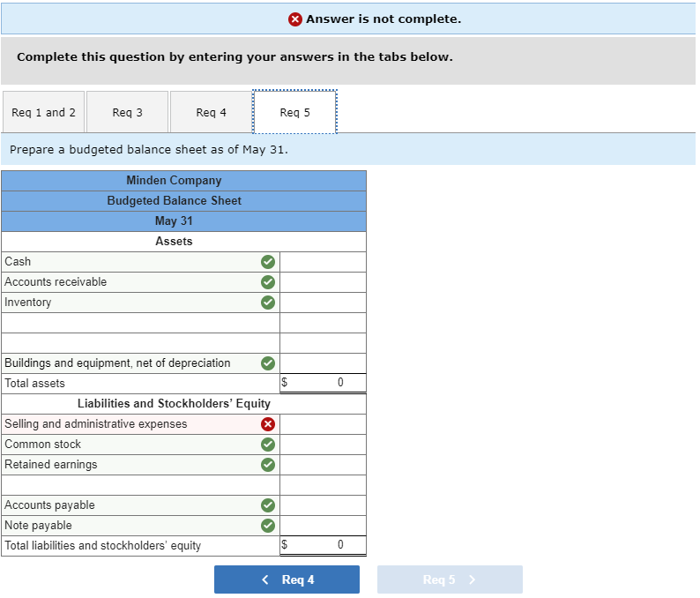Click the Buildings and equipment amount field
The width and height of the screenshot is (700, 598).
(x=323, y=363)
